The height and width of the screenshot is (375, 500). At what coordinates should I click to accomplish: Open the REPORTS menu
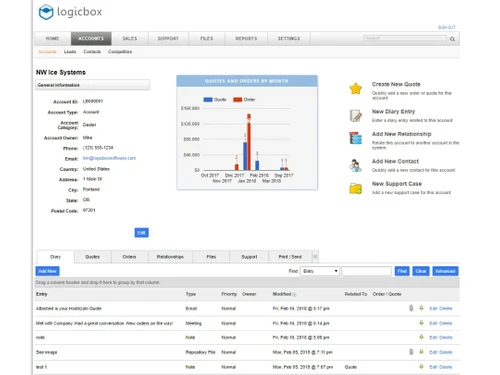point(246,39)
